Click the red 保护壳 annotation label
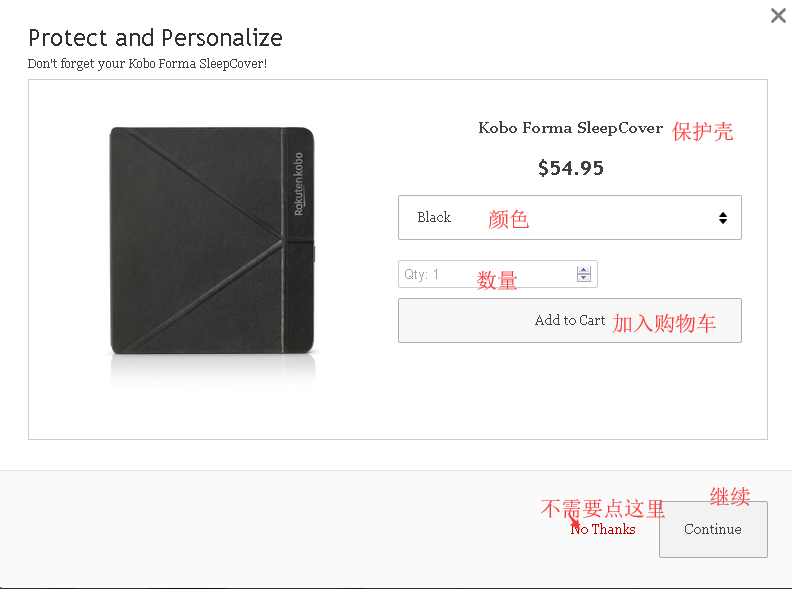This screenshot has width=792, height=589. pos(703,131)
